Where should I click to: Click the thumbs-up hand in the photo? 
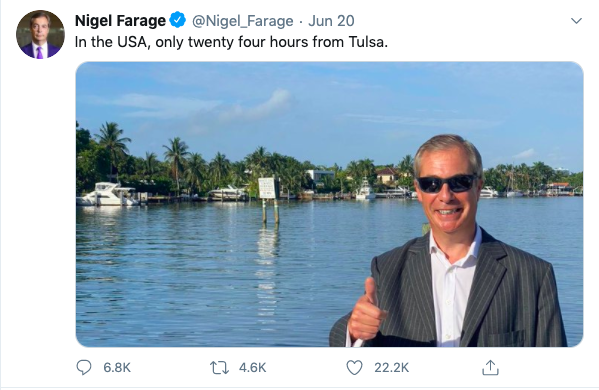point(366,310)
